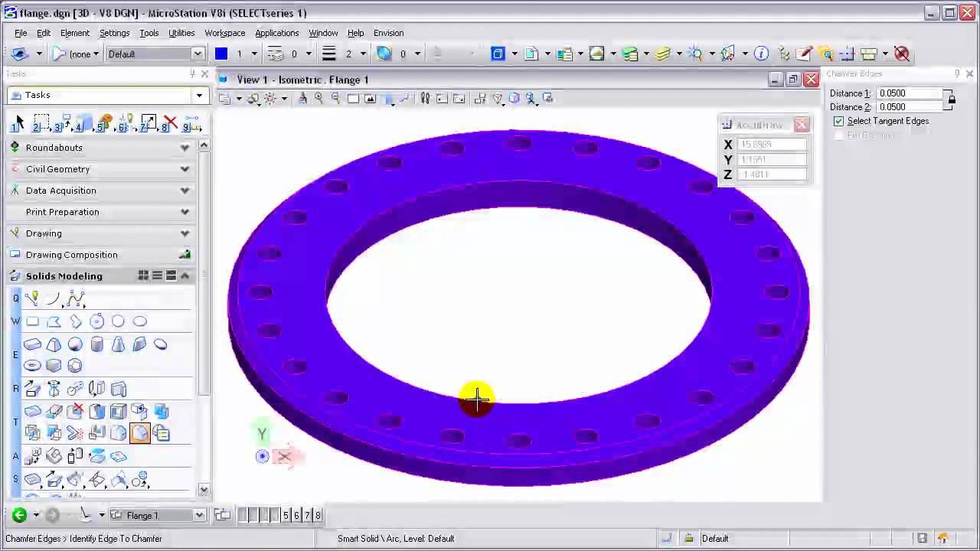Expand the Civil Geometry task group
The width and height of the screenshot is (980, 551).
(x=185, y=169)
